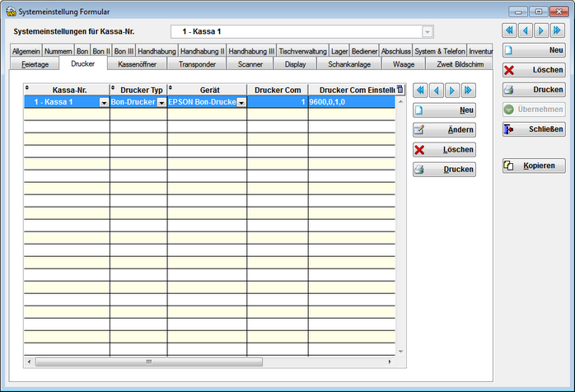Switch to the Scanner tab
Image resolution: width=575 pixels, height=392 pixels.
click(x=250, y=64)
